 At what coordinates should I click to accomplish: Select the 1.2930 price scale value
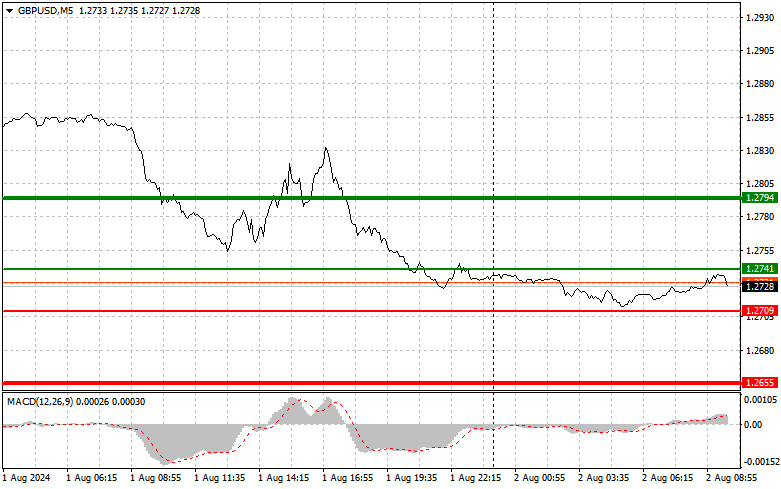(760, 17)
